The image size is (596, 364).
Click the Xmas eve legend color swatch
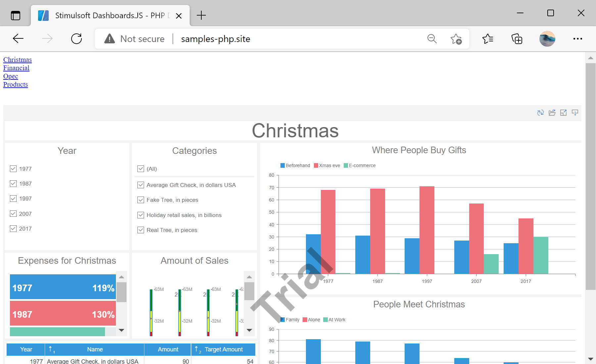tap(316, 165)
